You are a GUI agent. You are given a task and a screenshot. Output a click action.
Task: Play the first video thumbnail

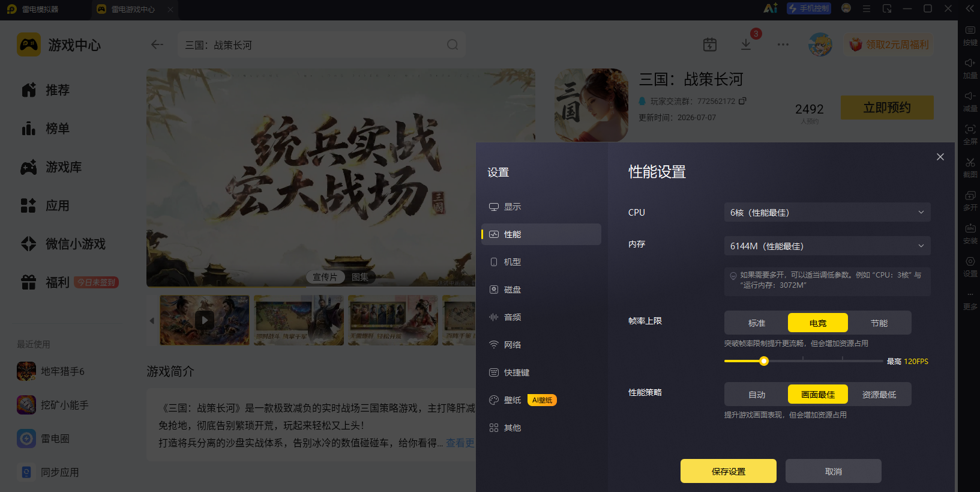pos(205,320)
